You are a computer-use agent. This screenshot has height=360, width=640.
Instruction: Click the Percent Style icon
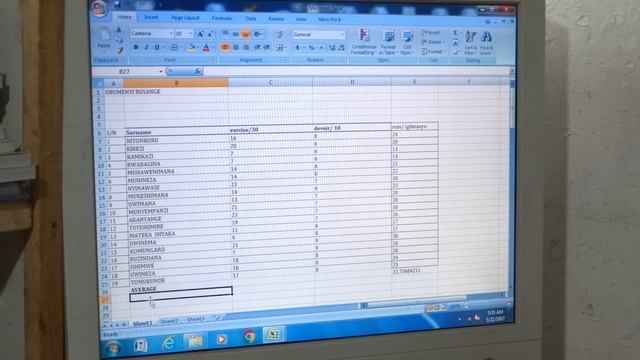point(312,48)
